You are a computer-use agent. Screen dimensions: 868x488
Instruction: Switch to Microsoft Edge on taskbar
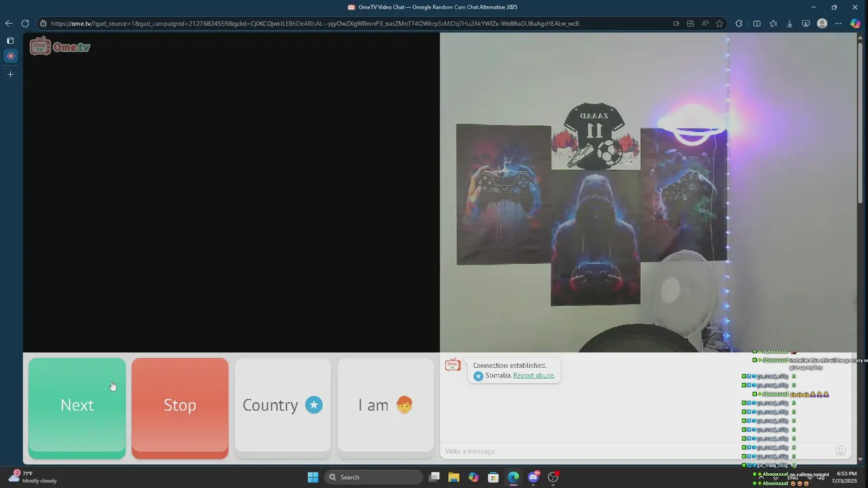click(x=513, y=477)
